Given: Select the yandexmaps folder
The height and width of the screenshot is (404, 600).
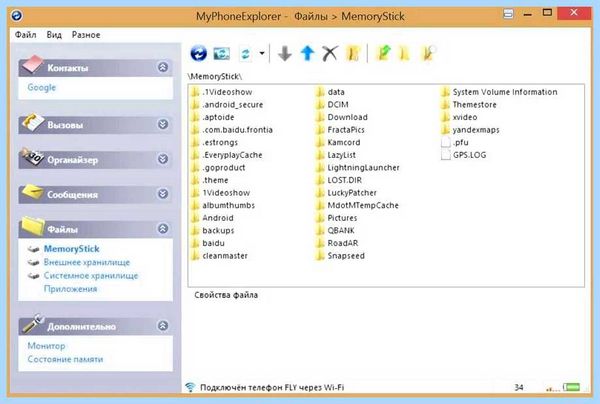Looking at the screenshot, I should (470, 130).
